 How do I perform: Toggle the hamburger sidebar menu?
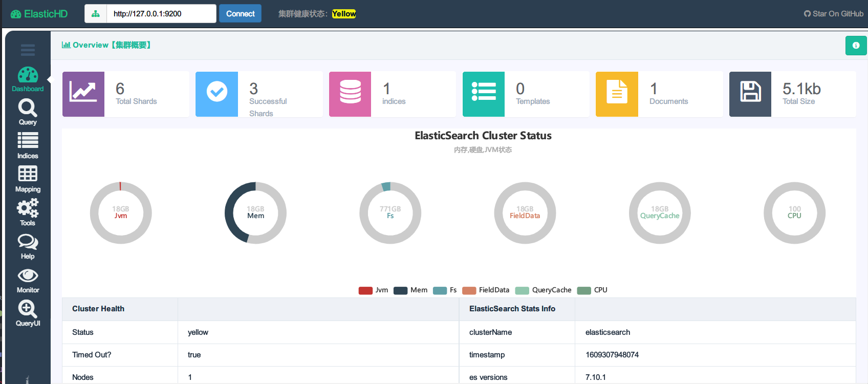click(28, 50)
